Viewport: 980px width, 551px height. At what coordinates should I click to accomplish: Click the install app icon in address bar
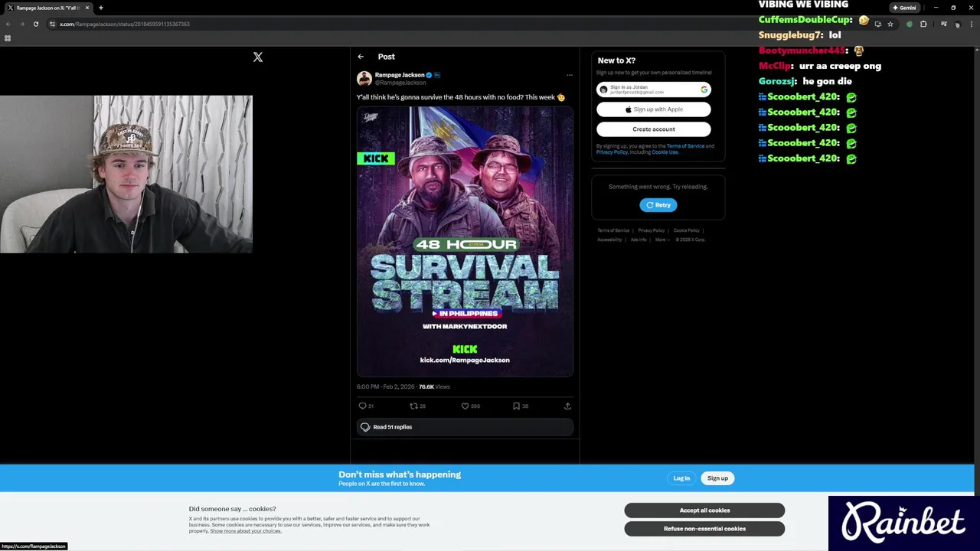(877, 24)
